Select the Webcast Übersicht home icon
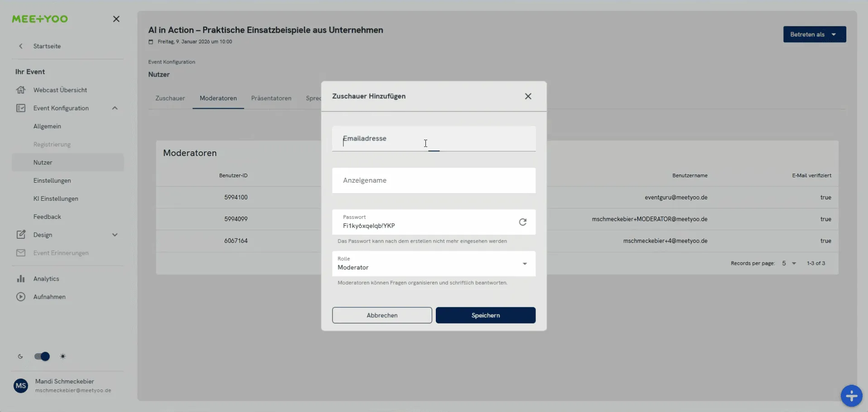The height and width of the screenshot is (412, 868). coord(21,89)
